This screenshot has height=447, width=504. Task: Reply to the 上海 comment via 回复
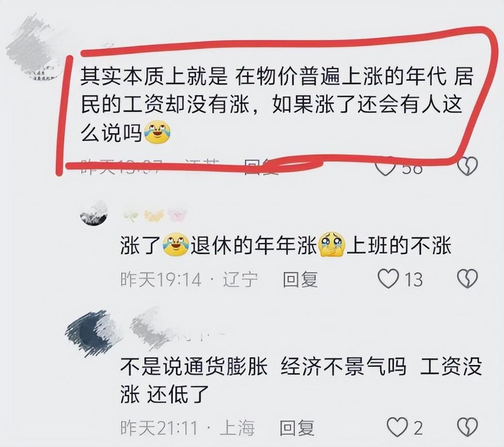(297, 428)
